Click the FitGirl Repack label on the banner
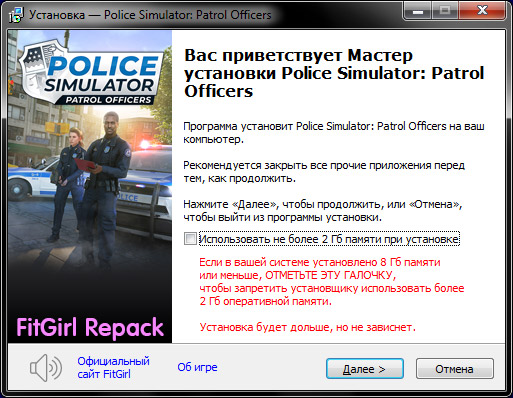Screen dimensions: 513x398 [x=90, y=327]
